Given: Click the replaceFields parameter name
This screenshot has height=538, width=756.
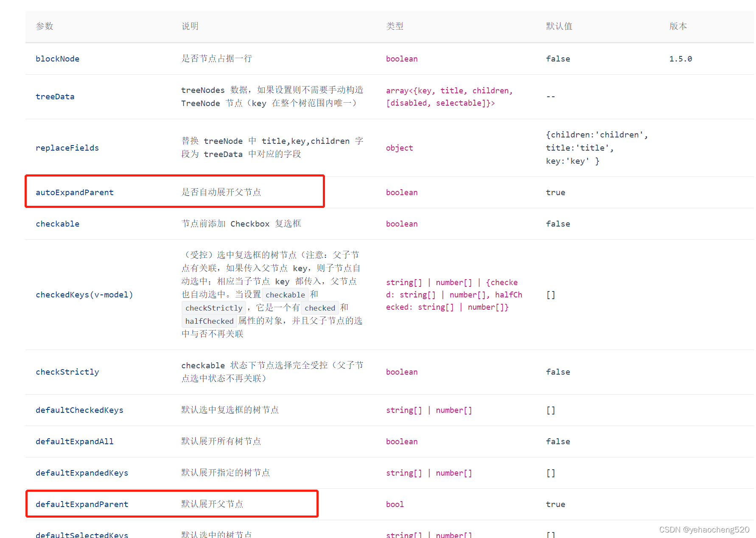Looking at the screenshot, I should [67, 148].
